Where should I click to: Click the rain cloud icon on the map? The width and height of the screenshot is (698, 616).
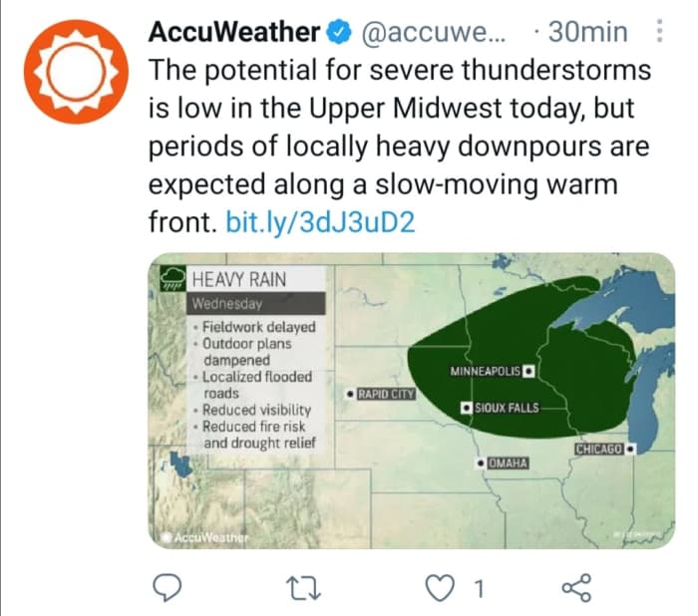click(172, 279)
